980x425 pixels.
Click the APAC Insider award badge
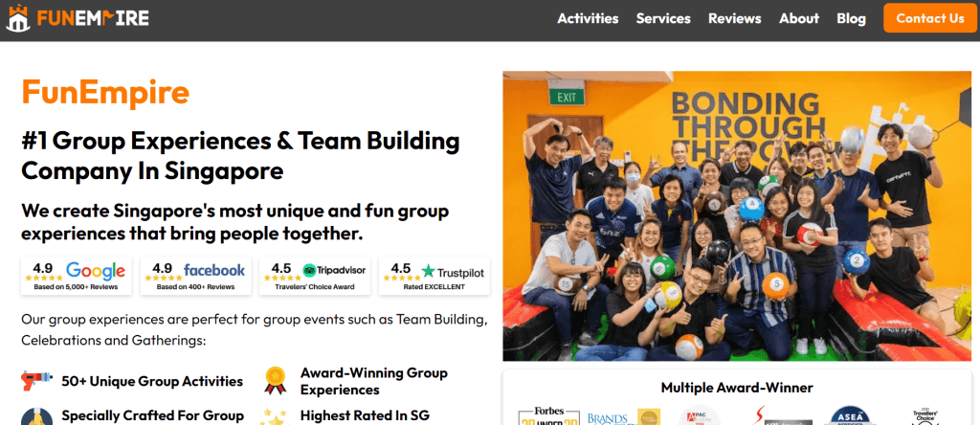click(699, 416)
